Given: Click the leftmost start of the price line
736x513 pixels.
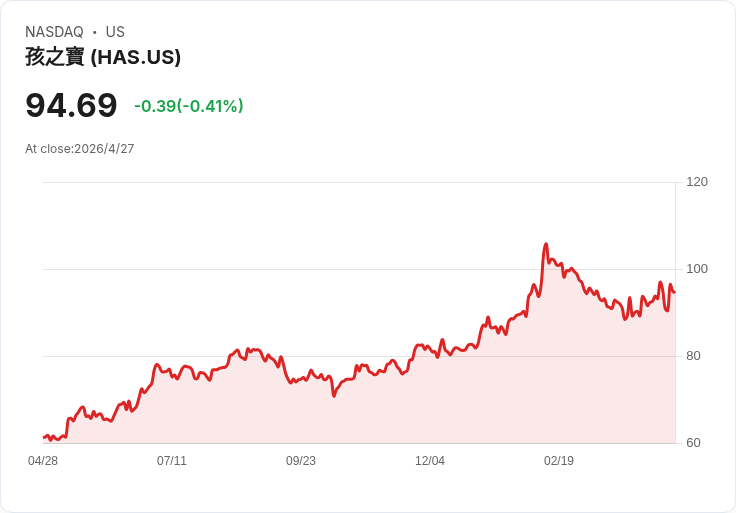Looking at the screenshot, I should tap(44, 437).
